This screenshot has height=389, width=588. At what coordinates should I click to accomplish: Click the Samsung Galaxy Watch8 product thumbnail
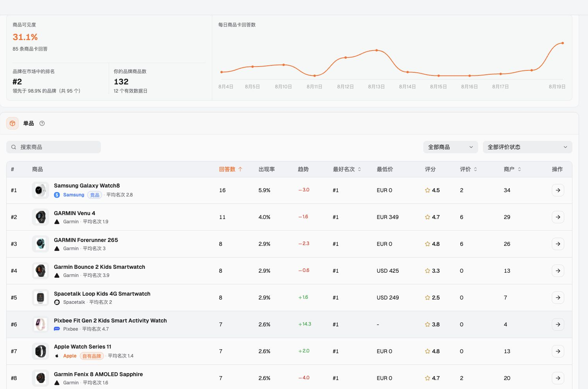[x=40, y=190]
